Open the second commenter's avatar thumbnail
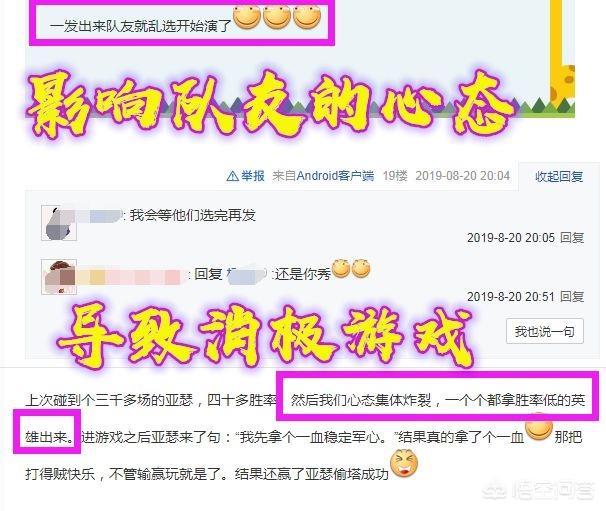This screenshot has width=606, height=511. 59,277
